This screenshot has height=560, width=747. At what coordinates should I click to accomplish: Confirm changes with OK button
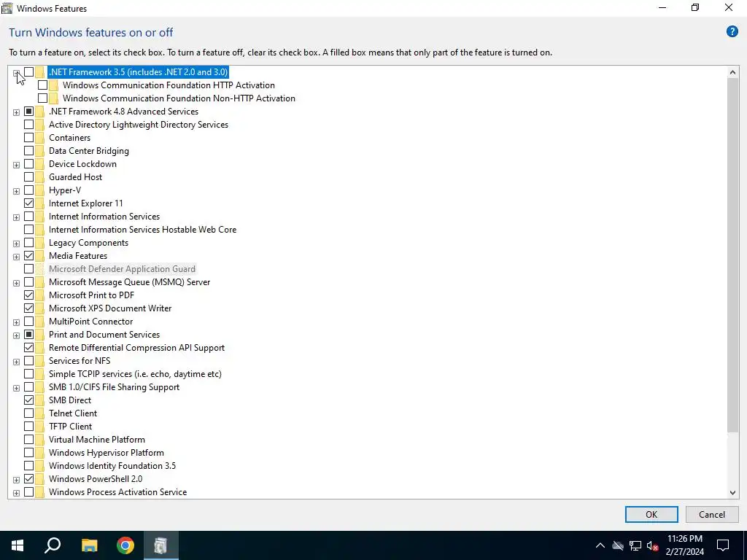click(651, 514)
